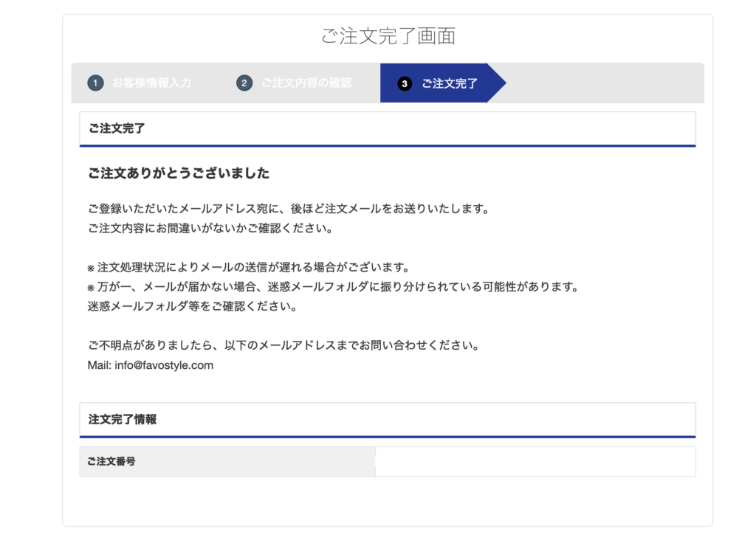Click the line 迷惑メールフォルダ等をご確認ください
Image resolution: width=756 pixels, height=543 pixels.
pos(193,306)
